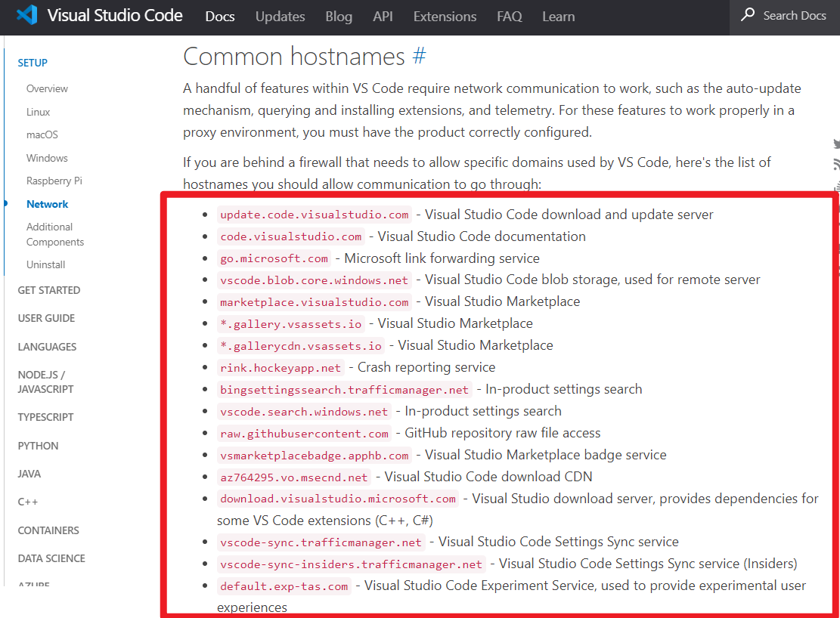The height and width of the screenshot is (618, 840).
Task: Click vsmarketplacebadge.apphb.com hostname
Action: tap(315, 456)
